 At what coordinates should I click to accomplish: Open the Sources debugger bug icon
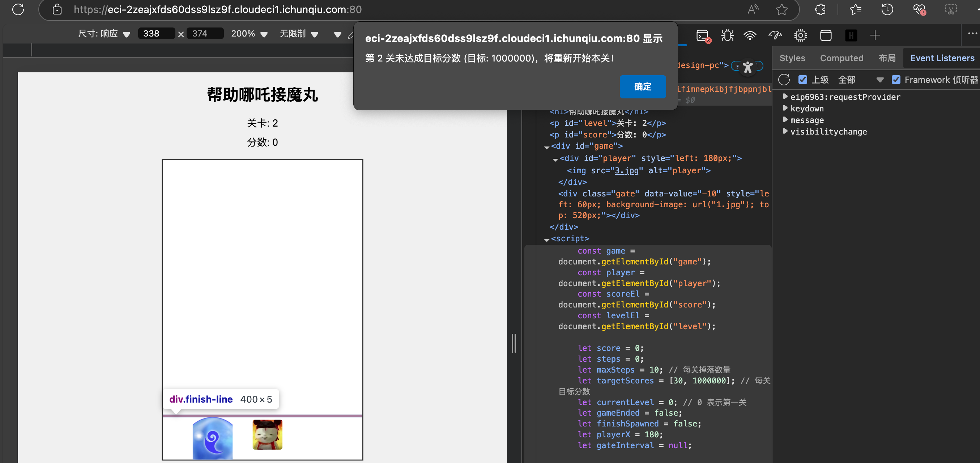click(x=727, y=36)
